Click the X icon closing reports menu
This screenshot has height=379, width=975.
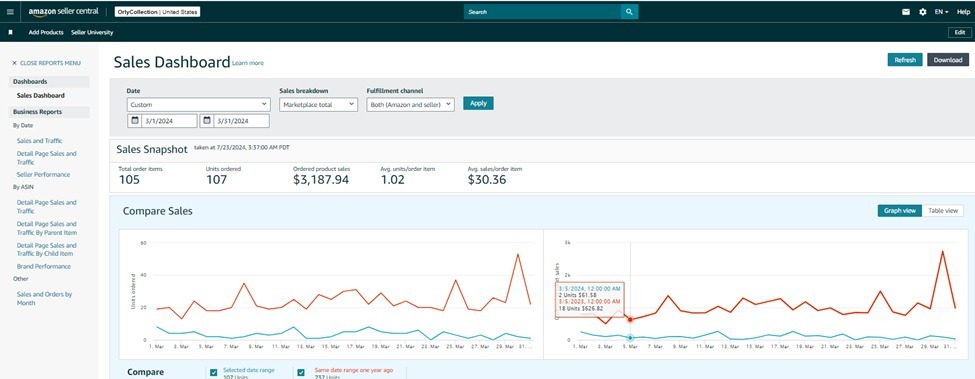[x=14, y=63]
